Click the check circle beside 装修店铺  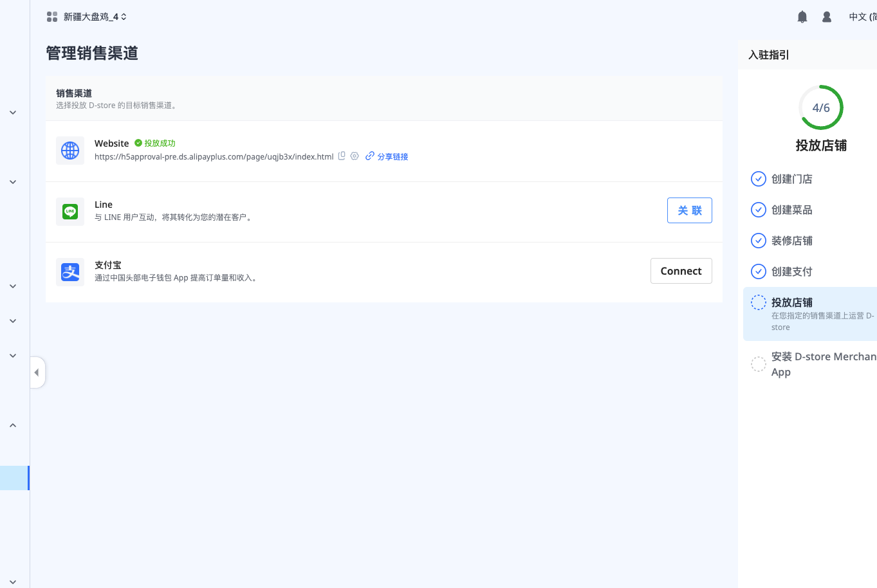pos(759,241)
